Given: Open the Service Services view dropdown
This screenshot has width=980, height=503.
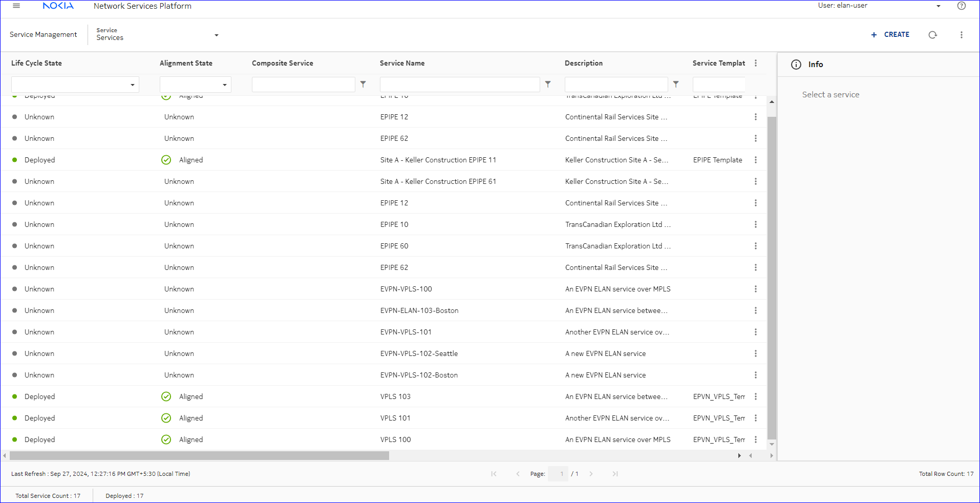Looking at the screenshot, I should 216,35.
